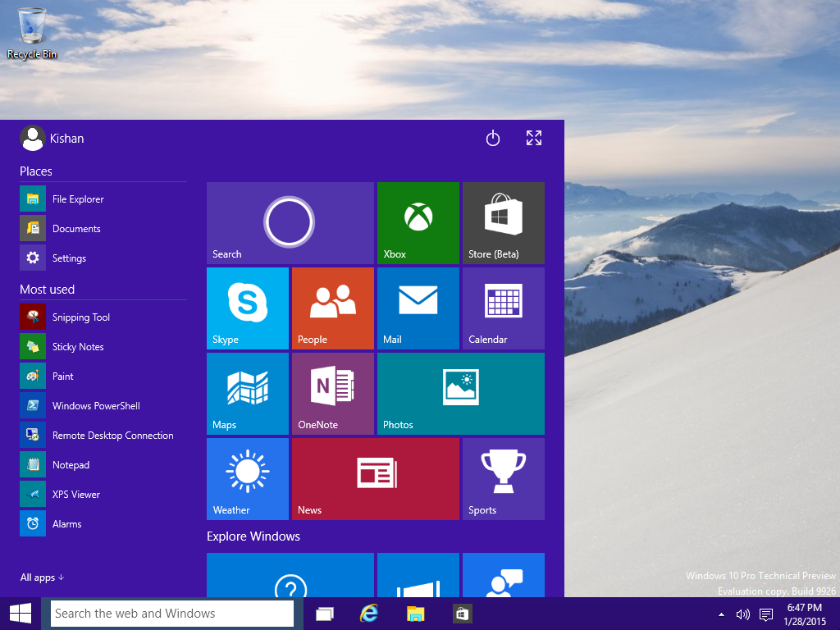Click the Search the web and Windows box
Image resolution: width=840 pixels, height=630 pixels.
pyautogui.click(x=172, y=614)
